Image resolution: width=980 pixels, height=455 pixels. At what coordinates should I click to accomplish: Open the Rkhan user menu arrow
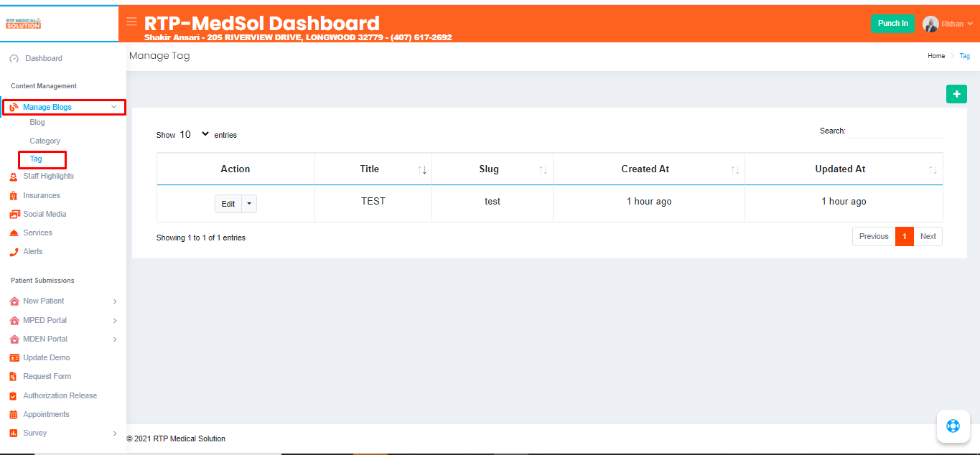point(971,24)
